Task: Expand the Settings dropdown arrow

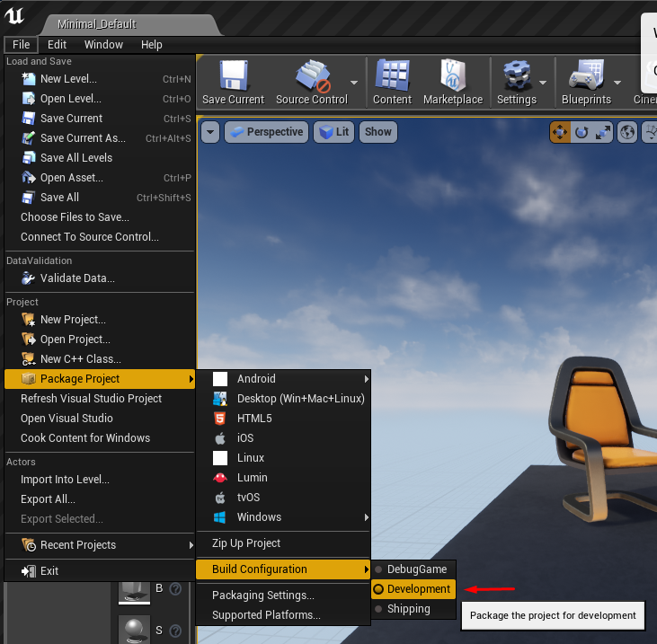Action: pos(543,83)
